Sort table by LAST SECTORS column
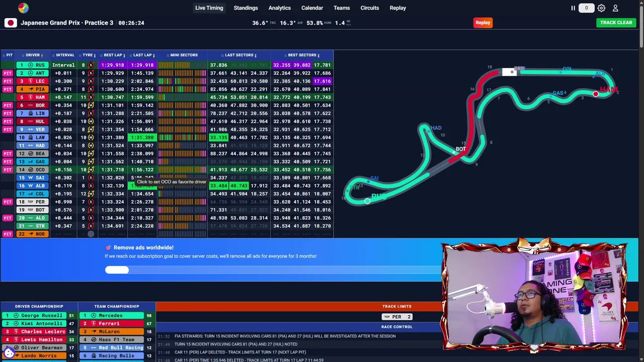The width and height of the screenshot is (644, 362). (x=240, y=55)
